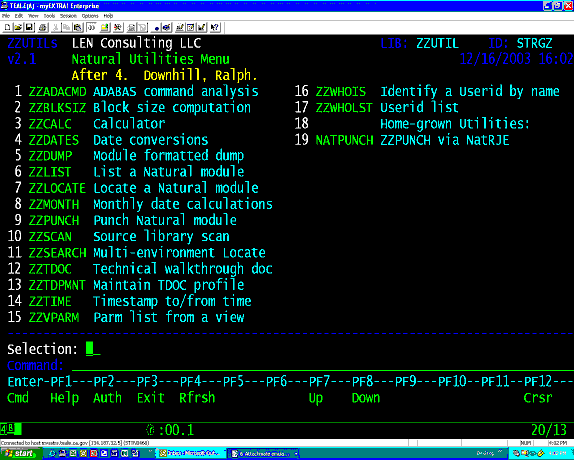Open the Options menu
Viewport: 576px width, 461px height.
90,16
